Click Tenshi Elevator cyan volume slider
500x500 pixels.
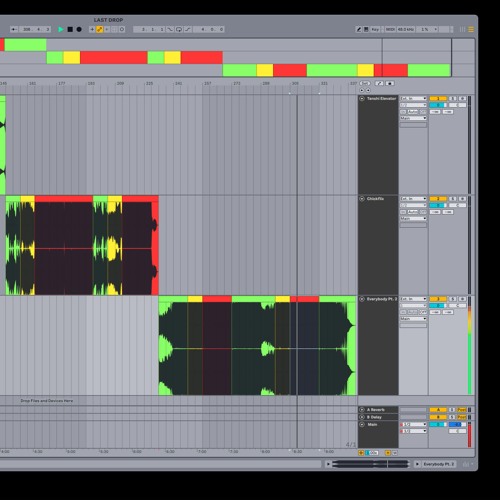438,105
